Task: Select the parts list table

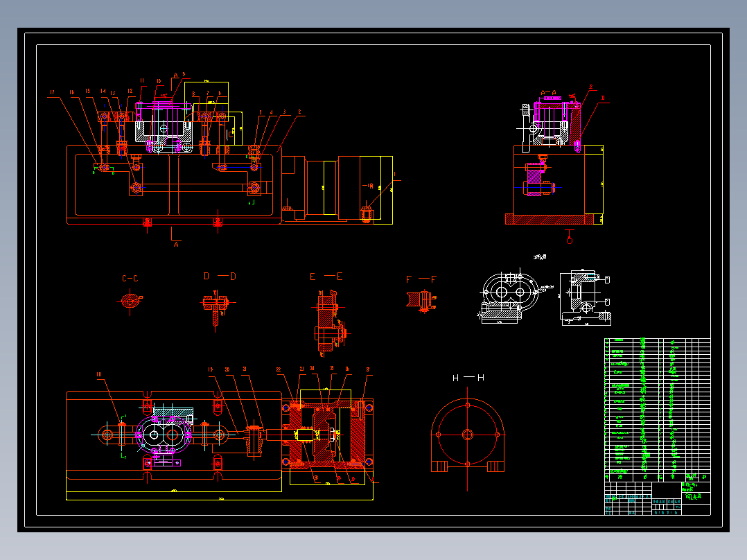Action: 658,410
